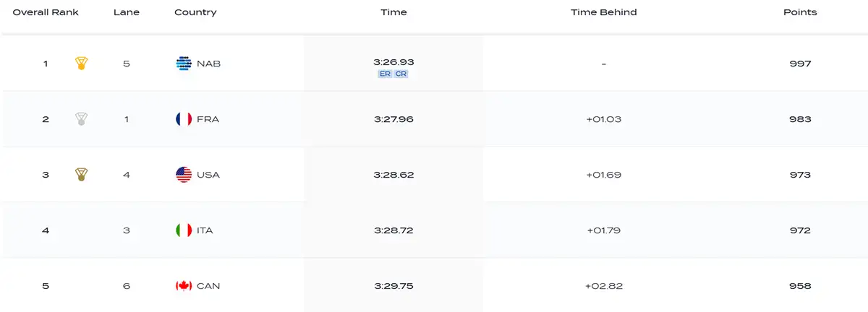Viewport: 868px width, 312px height.
Task: Click the Country column header
Action: pyautogui.click(x=195, y=12)
